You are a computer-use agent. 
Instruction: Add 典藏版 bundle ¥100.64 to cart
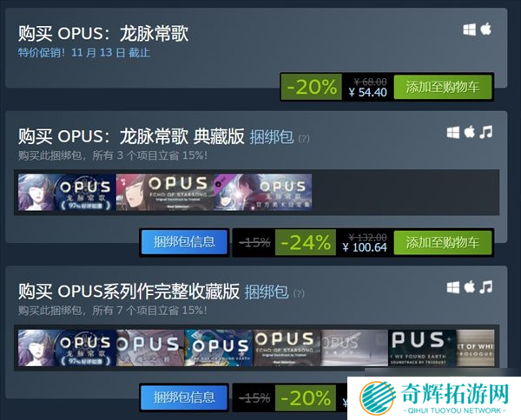(443, 243)
